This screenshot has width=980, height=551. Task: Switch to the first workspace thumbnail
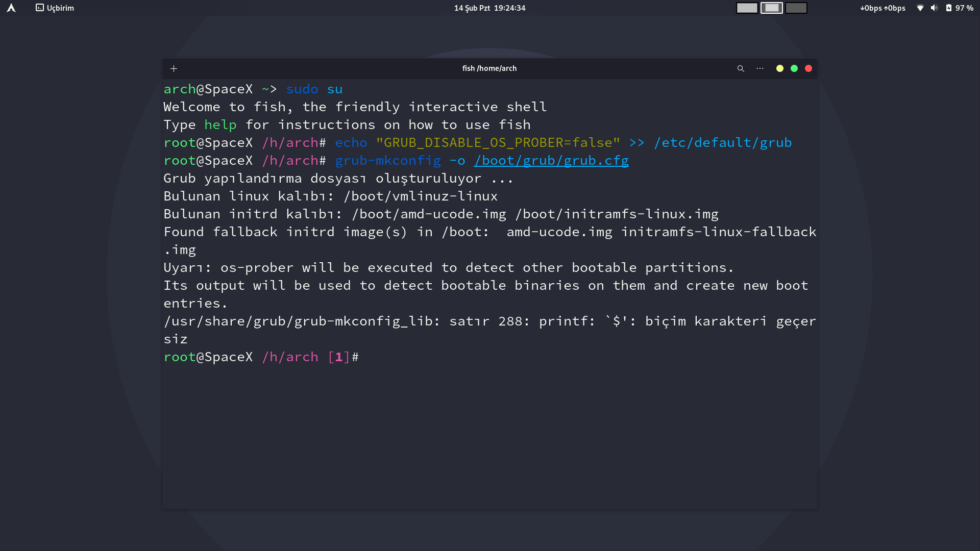747,8
